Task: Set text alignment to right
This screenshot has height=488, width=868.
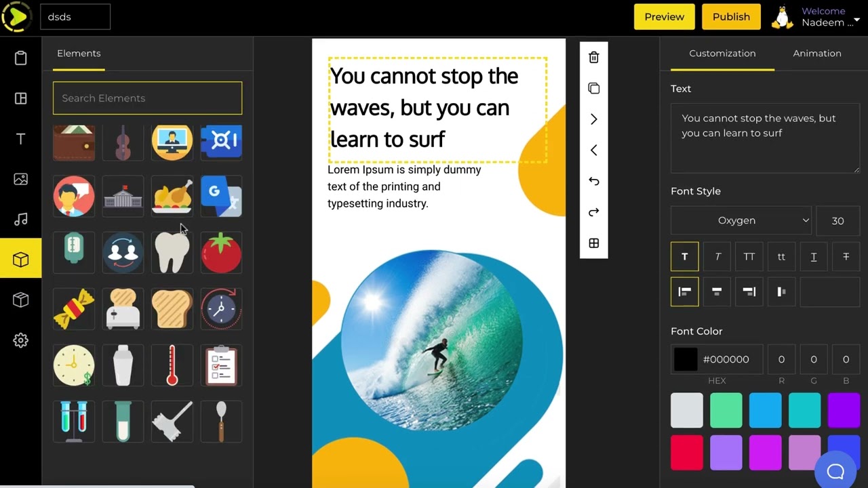Action: [749, 291]
